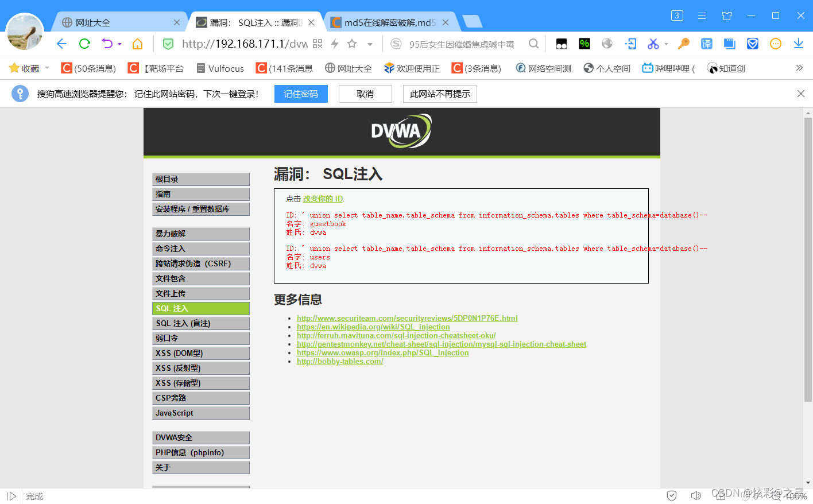The image size is (813, 504).
Task: Open the PHP信息 (phpinfo) menu item
Action: 201,452
